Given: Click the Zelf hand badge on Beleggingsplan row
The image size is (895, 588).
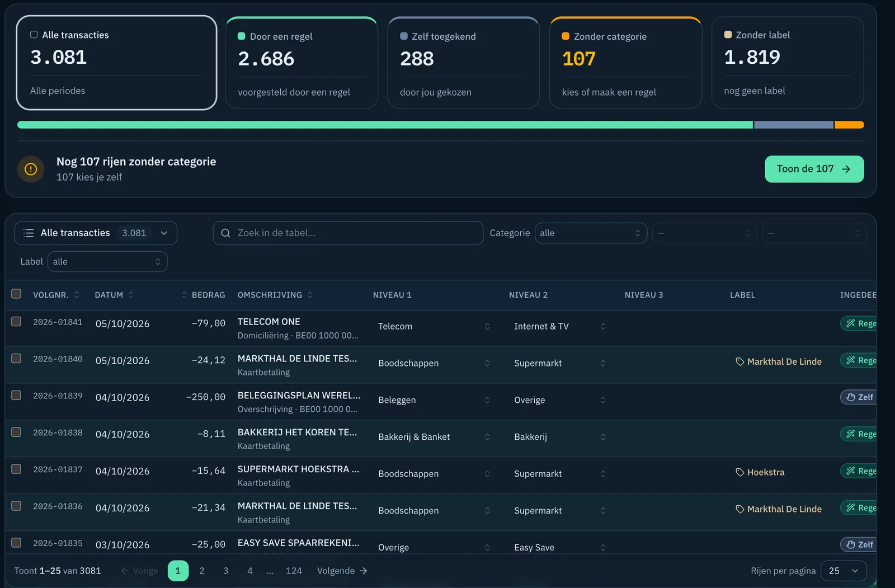Looking at the screenshot, I should [x=859, y=397].
